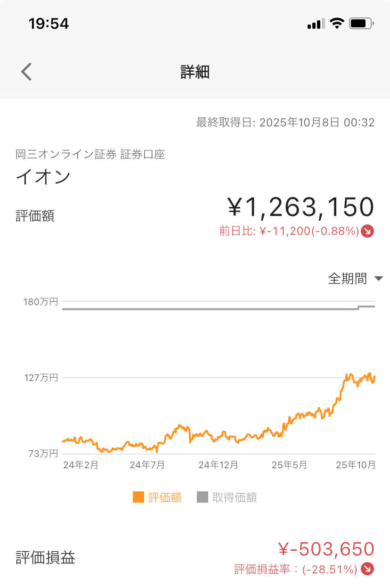Tap the Wi-Fi status icon
Viewport: 390px width, 588px height.
pyautogui.click(x=337, y=24)
